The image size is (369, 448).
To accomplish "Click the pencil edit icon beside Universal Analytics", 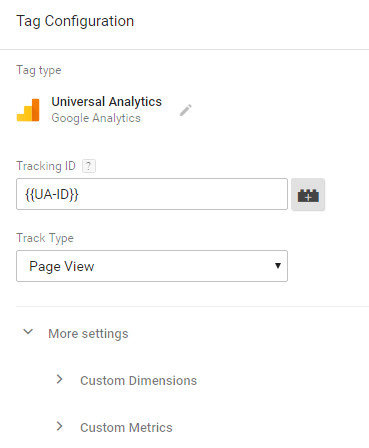I will (186, 110).
